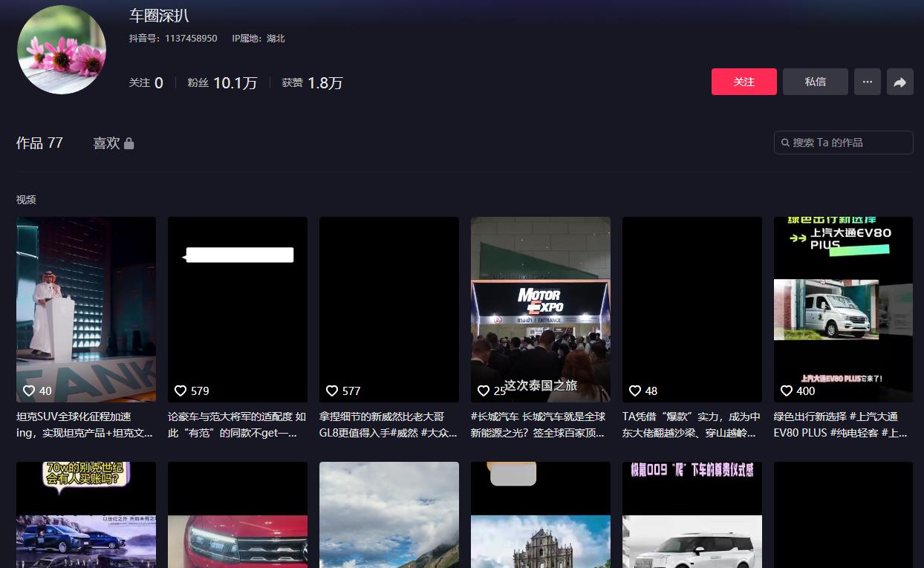Click the 抖音号: 1137458950 text

[173, 38]
